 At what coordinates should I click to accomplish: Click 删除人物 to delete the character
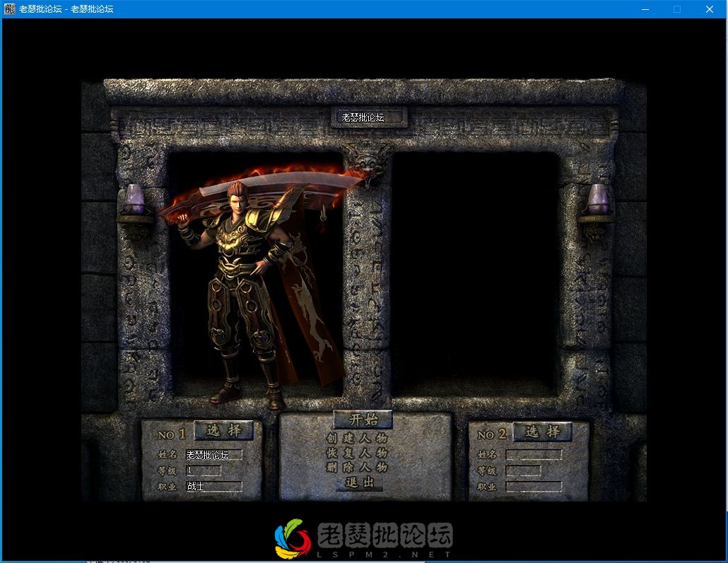pyautogui.click(x=357, y=467)
